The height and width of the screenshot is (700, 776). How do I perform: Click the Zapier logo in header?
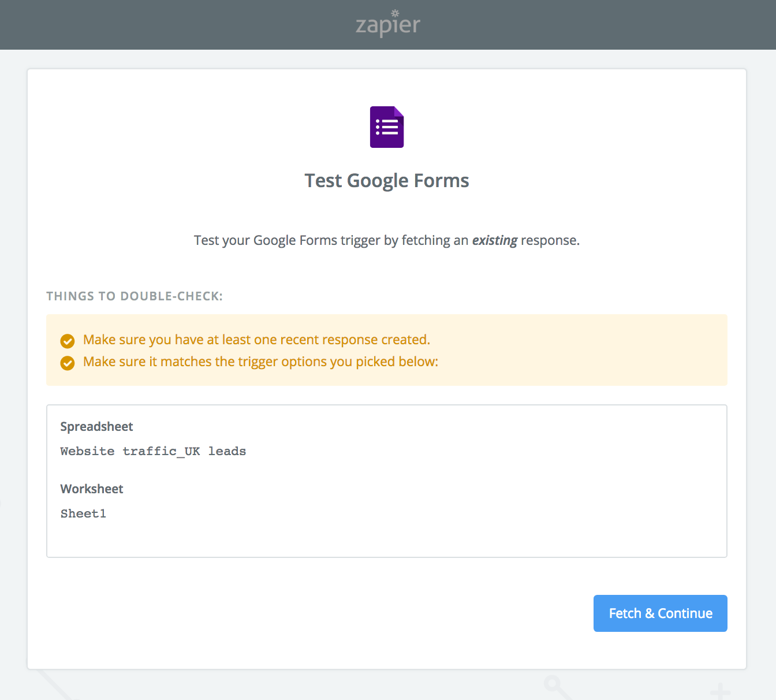[387, 26]
